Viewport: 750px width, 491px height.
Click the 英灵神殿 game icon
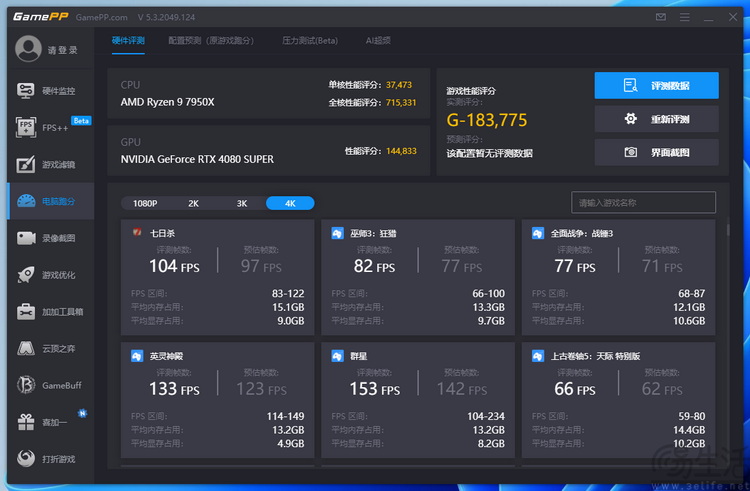click(x=137, y=356)
